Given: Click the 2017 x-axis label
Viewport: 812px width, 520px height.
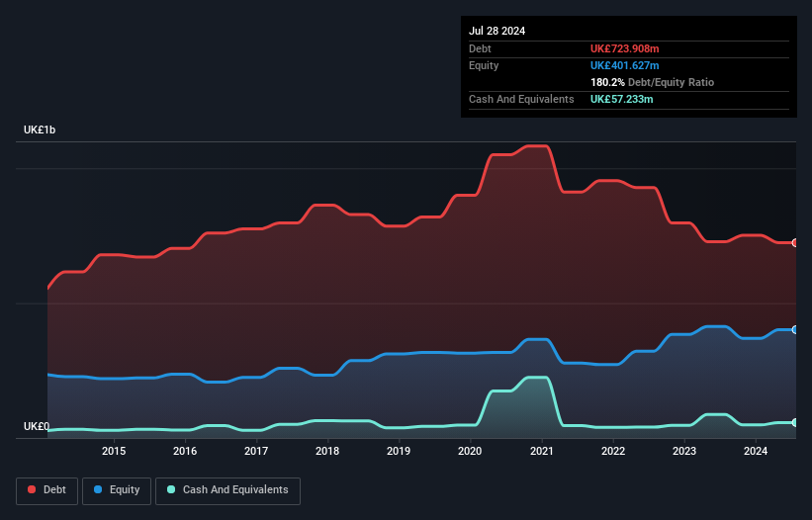Looking at the screenshot, I should [256, 451].
